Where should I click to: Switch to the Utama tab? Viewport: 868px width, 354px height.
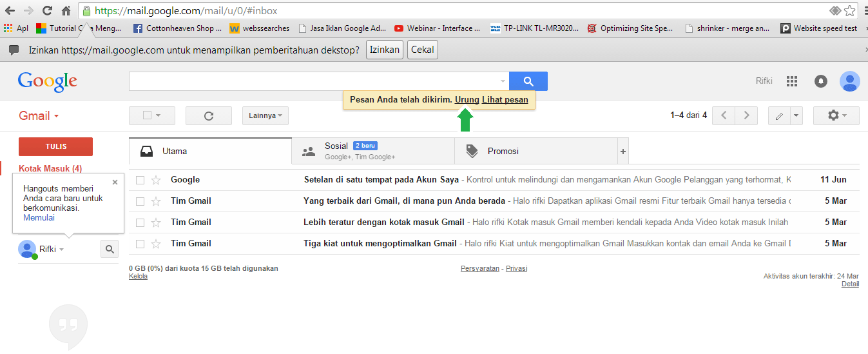210,152
